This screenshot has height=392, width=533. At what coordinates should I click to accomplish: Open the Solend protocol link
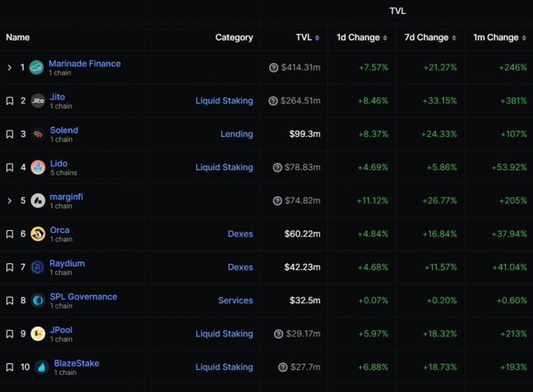(64, 130)
